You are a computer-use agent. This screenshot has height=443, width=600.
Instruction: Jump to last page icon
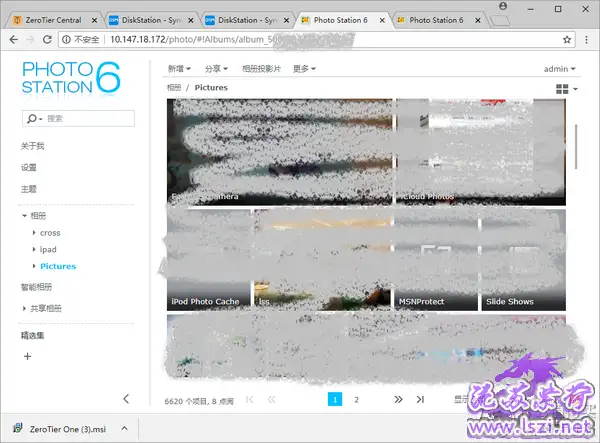[x=420, y=399]
